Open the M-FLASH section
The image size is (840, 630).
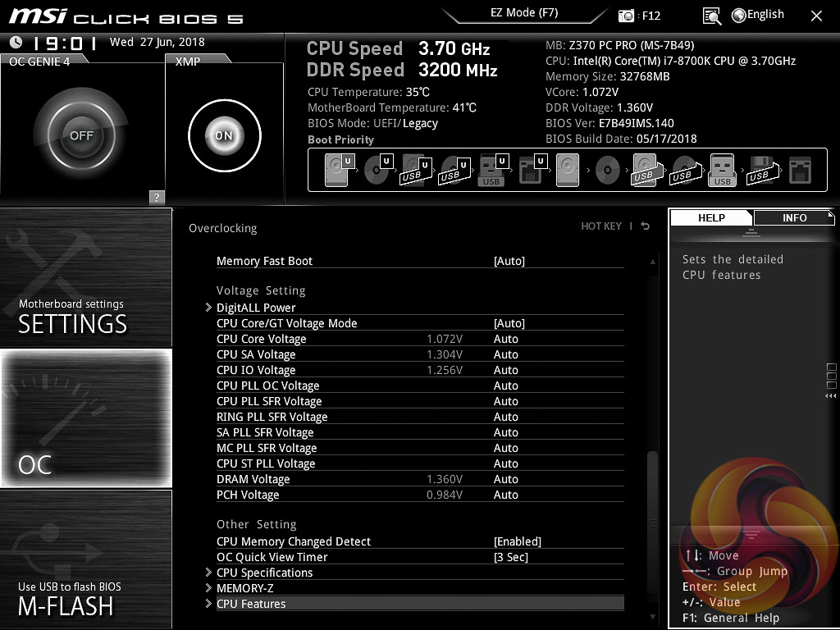pos(86,559)
